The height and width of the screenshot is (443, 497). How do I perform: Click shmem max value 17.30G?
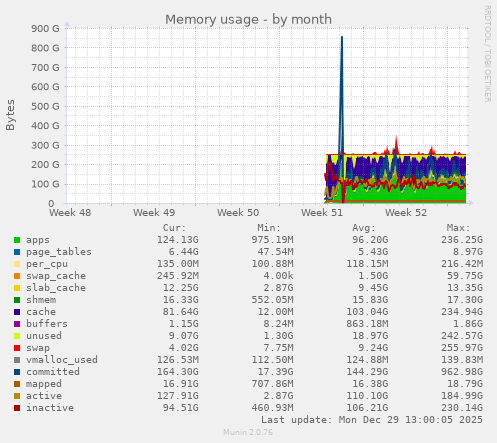465,300
